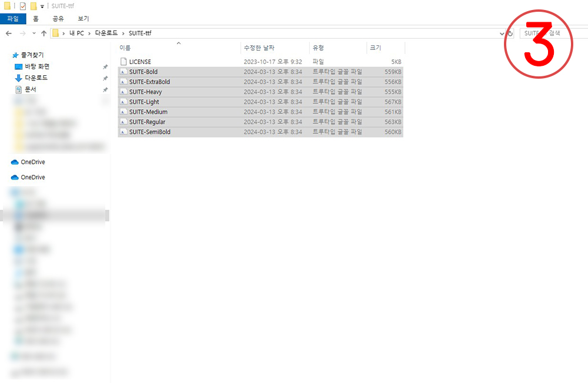The image size is (588, 383).
Task: Sort by 이름 column header
Action: tap(125, 48)
